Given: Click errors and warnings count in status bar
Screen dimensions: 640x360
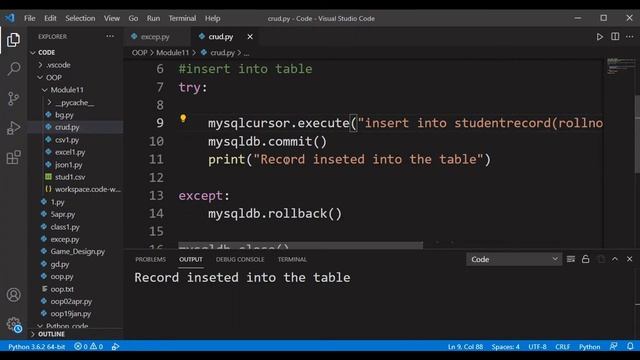Looking at the screenshot, I should 88,347.
